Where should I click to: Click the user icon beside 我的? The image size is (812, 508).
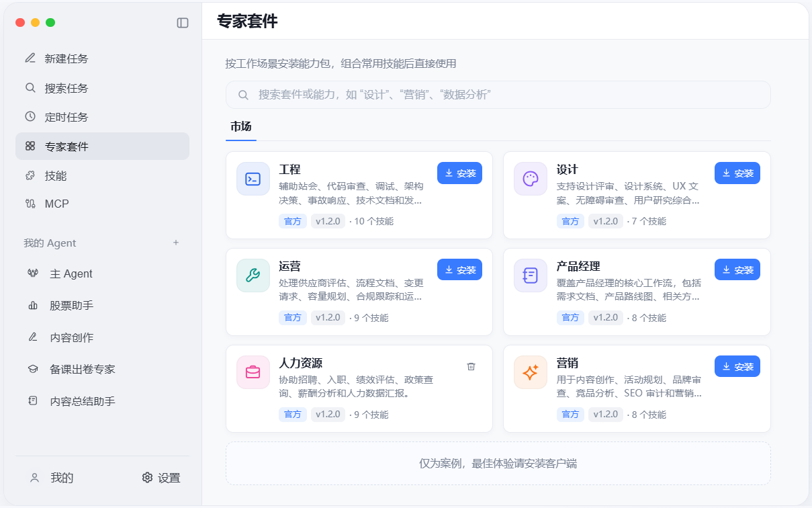click(34, 478)
